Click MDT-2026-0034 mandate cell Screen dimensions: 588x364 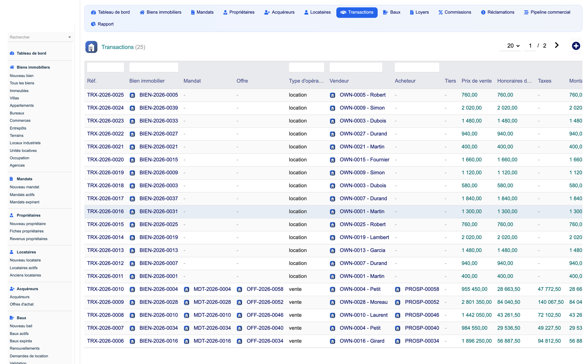click(212, 328)
